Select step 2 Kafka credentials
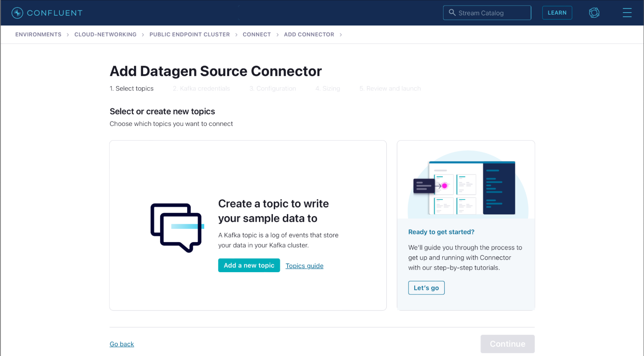This screenshot has height=356, width=644. pos(201,89)
